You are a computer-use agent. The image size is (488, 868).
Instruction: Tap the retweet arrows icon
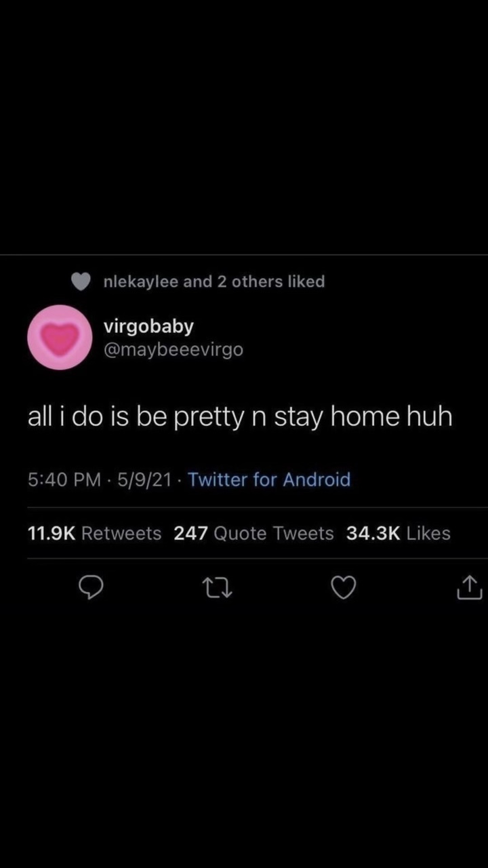point(218,589)
